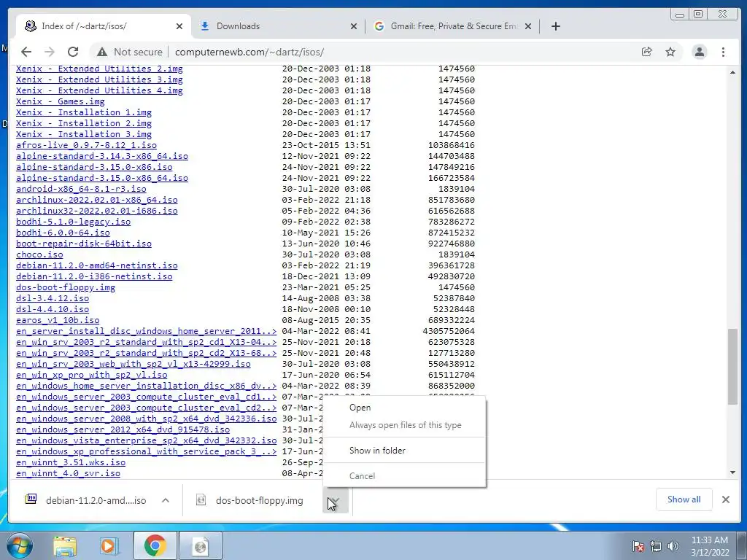747x560 pixels.
Task: Click Cancel in the download context menu
Action: coord(404,475)
